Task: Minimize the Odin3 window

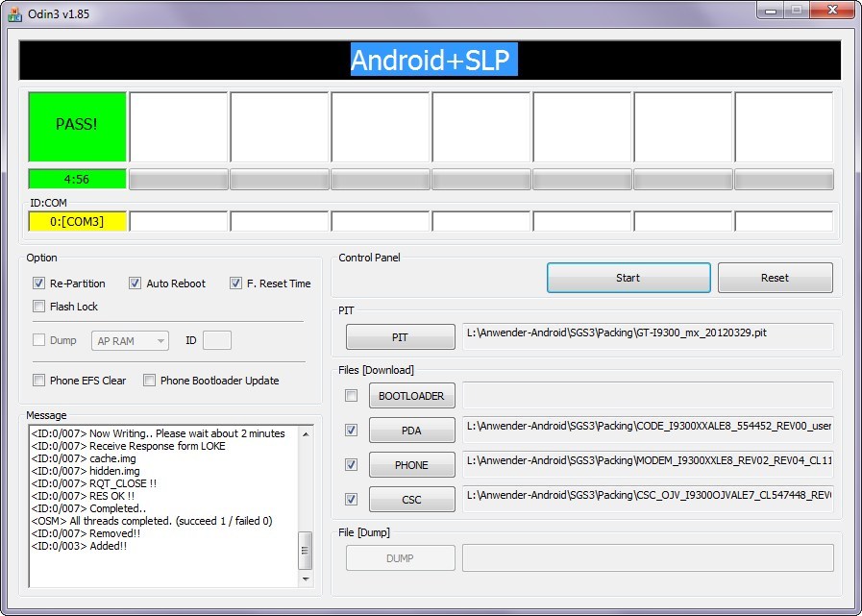Action: 772,11
